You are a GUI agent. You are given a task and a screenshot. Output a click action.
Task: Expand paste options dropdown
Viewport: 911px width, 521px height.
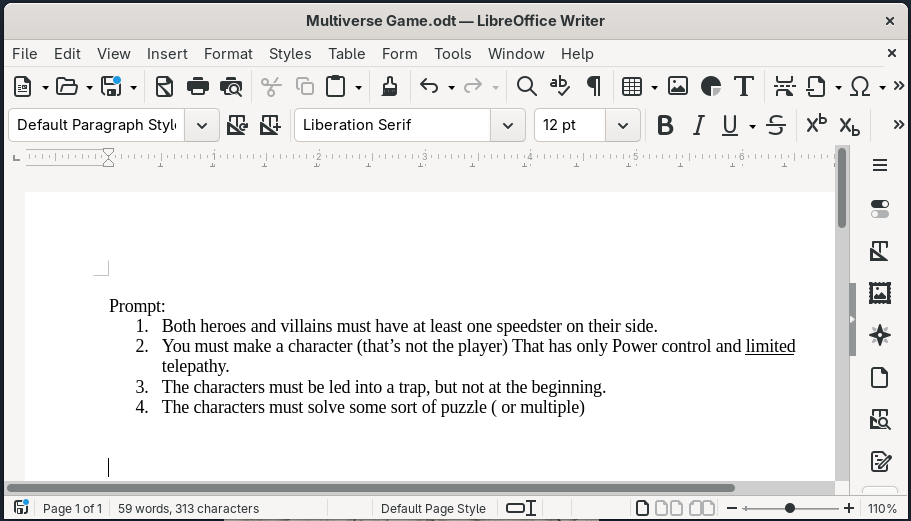tap(358, 88)
